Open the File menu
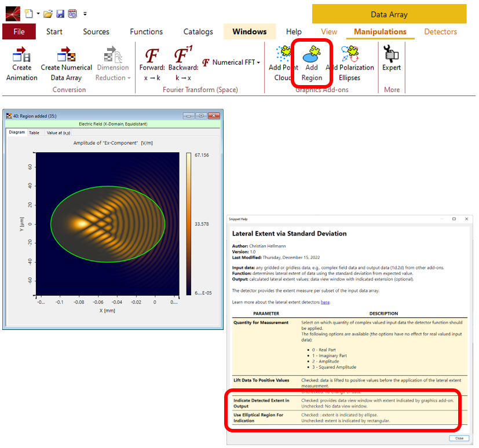The width and height of the screenshot is (479, 448). [19, 32]
